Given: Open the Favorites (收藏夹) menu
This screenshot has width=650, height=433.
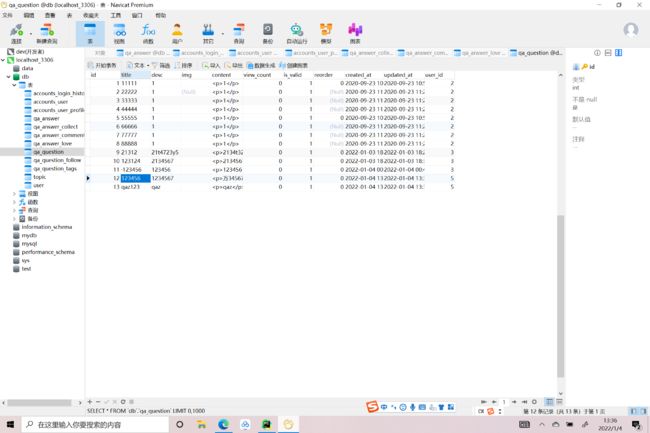Looking at the screenshot, I should [91, 15].
